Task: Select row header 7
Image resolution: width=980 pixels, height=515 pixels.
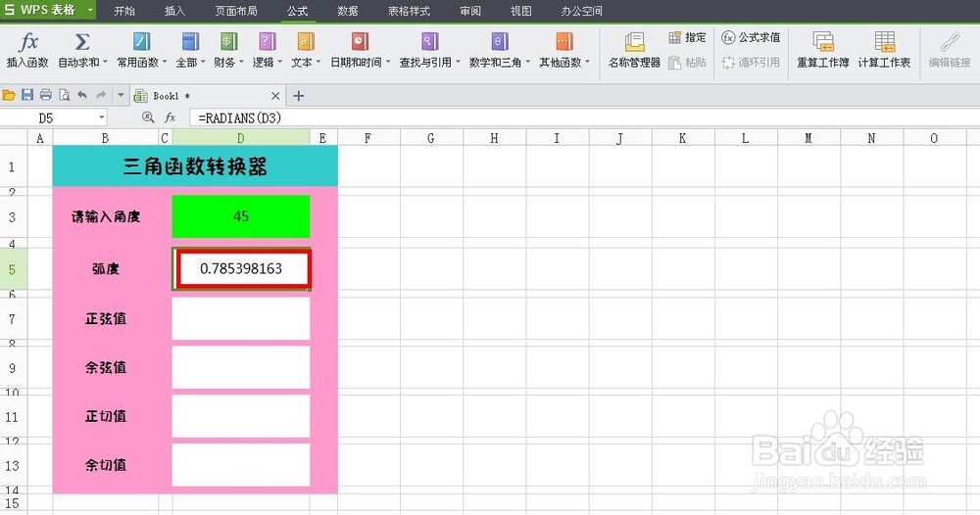Action: tap(12, 319)
